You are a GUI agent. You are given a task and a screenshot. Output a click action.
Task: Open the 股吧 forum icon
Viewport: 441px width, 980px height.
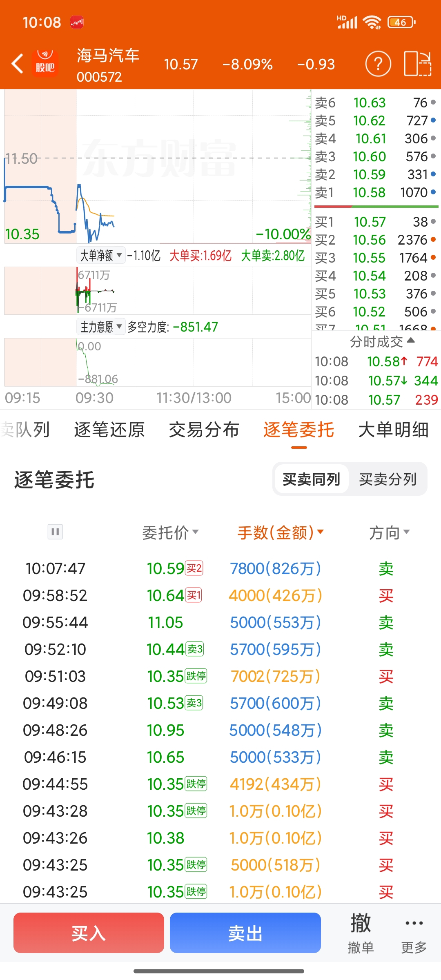click(45, 63)
